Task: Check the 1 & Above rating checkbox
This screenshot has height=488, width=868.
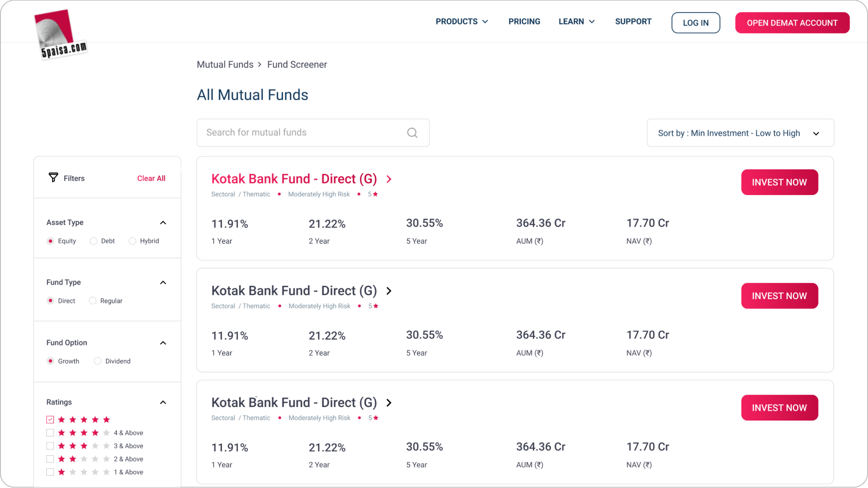Action: (x=50, y=472)
